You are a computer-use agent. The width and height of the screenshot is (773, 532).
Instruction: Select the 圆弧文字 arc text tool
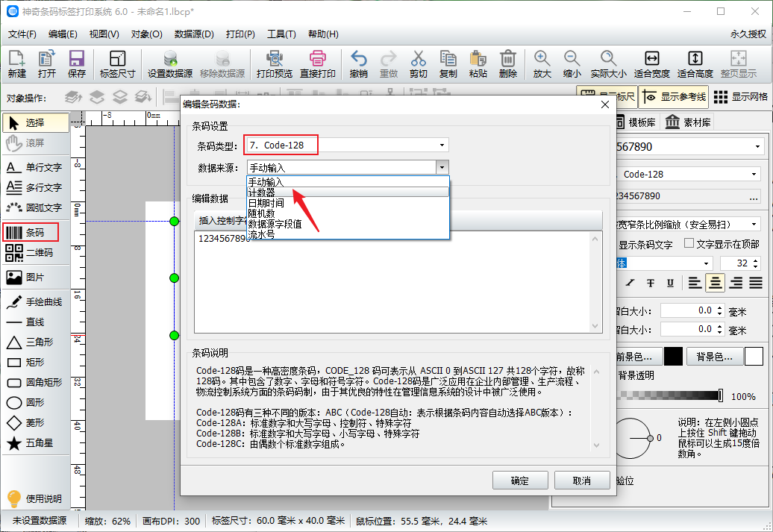35,207
